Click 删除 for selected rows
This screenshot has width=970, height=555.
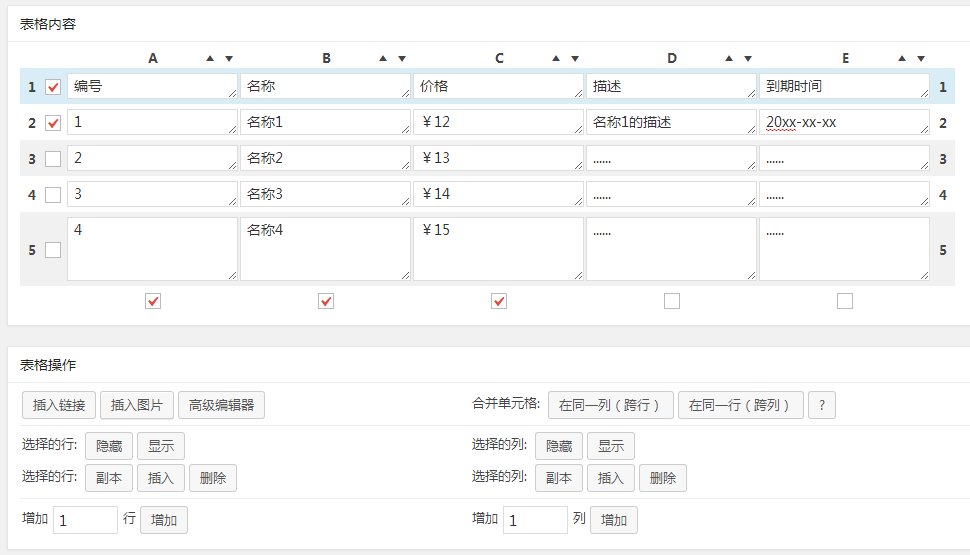[x=212, y=478]
